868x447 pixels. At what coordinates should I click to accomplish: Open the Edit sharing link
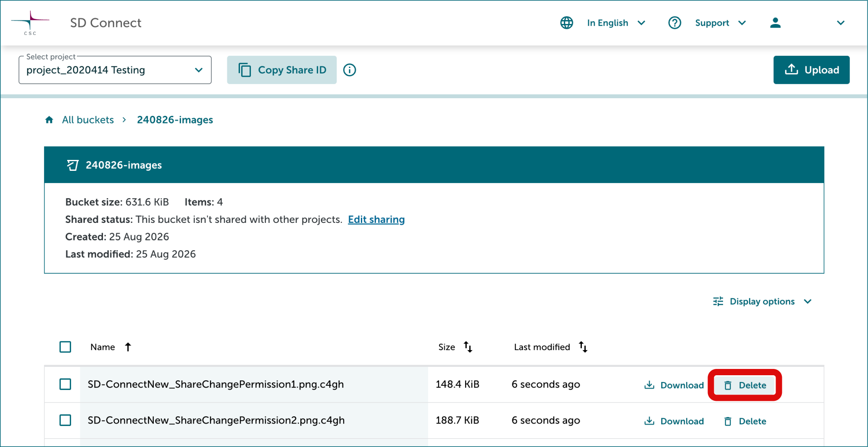pyautogui.click(x=376, y=220)
